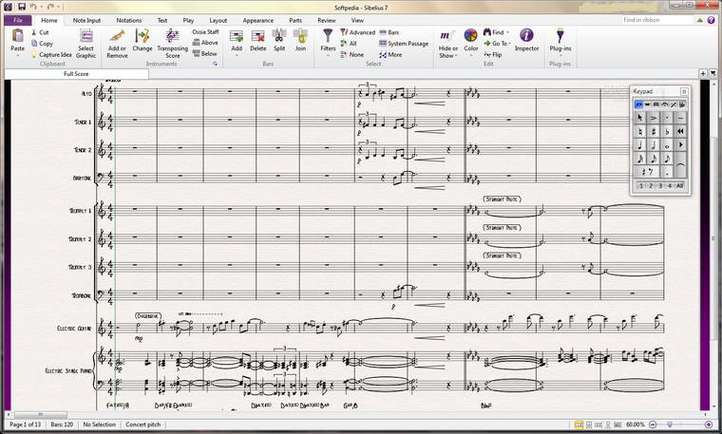Select the Keypad arrow pointer key
This screenshot has width=722, height=434.
pyautogui.click(x=640, y=118)
